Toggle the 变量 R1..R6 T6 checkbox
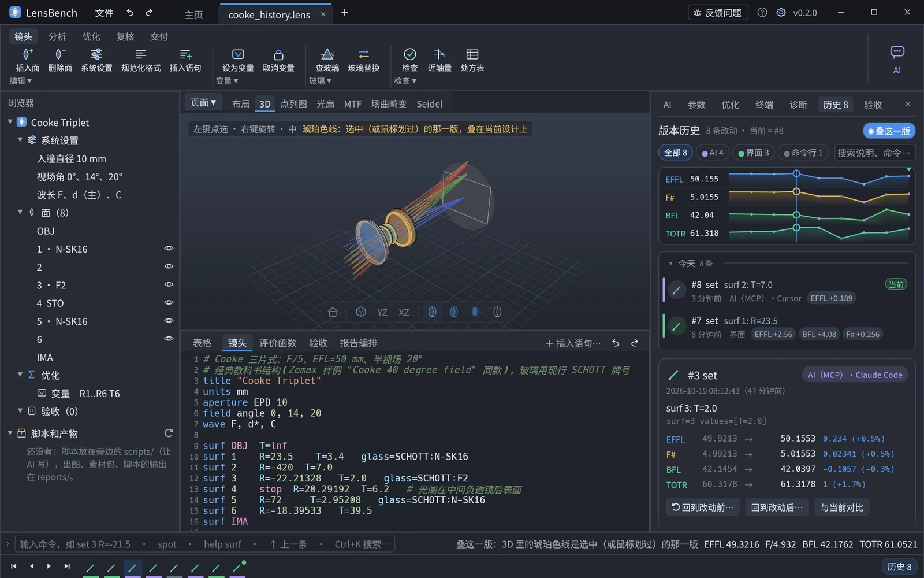 pos(42,393)
